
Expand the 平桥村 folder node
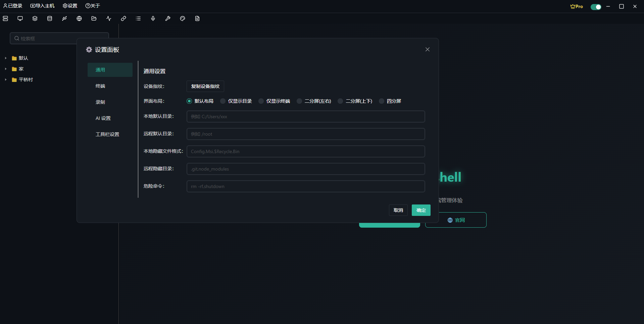(x=6, y=80)
